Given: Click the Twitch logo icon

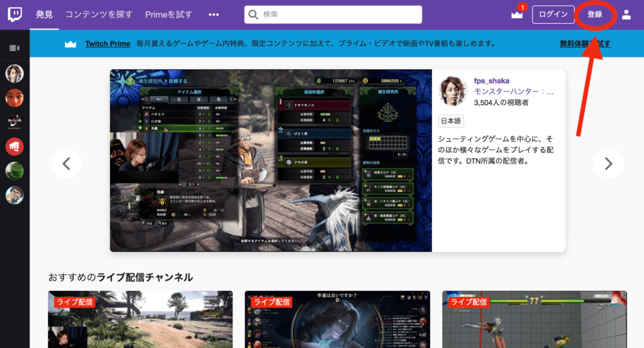Looking at the screenshot, I should point(15,14).
